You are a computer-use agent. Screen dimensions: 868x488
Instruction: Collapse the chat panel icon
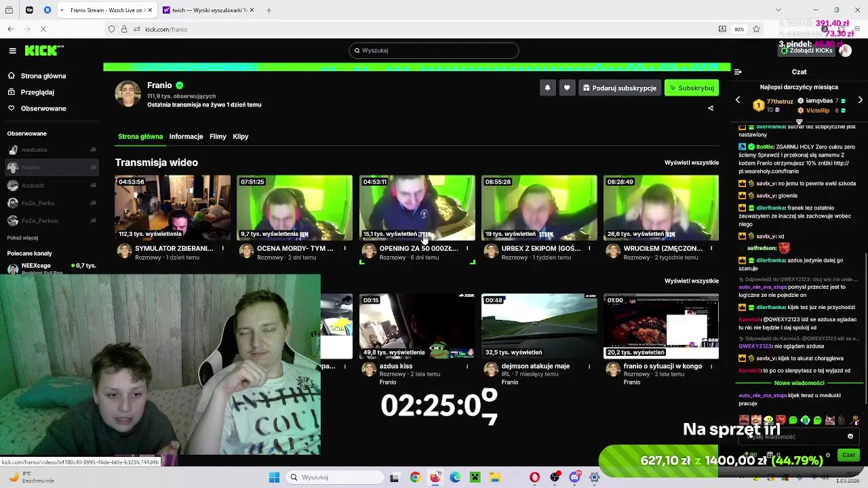click(738, 71)
